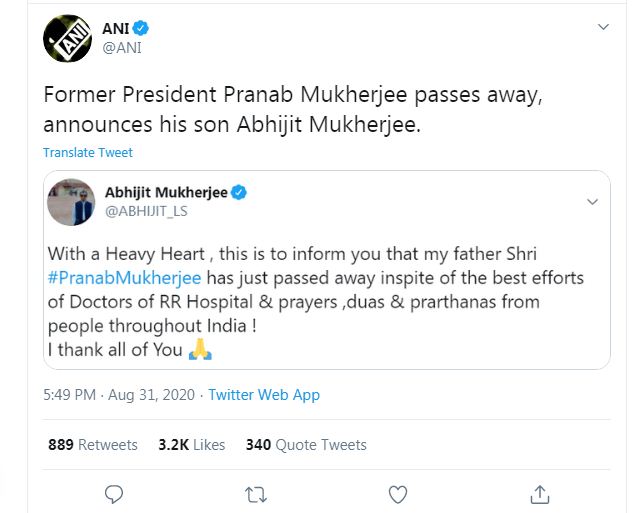Viewport: 638px width, 513px height.
Task: Click the reply speech bubble icon
Action: pyautogui.click(x=114, y=493)
